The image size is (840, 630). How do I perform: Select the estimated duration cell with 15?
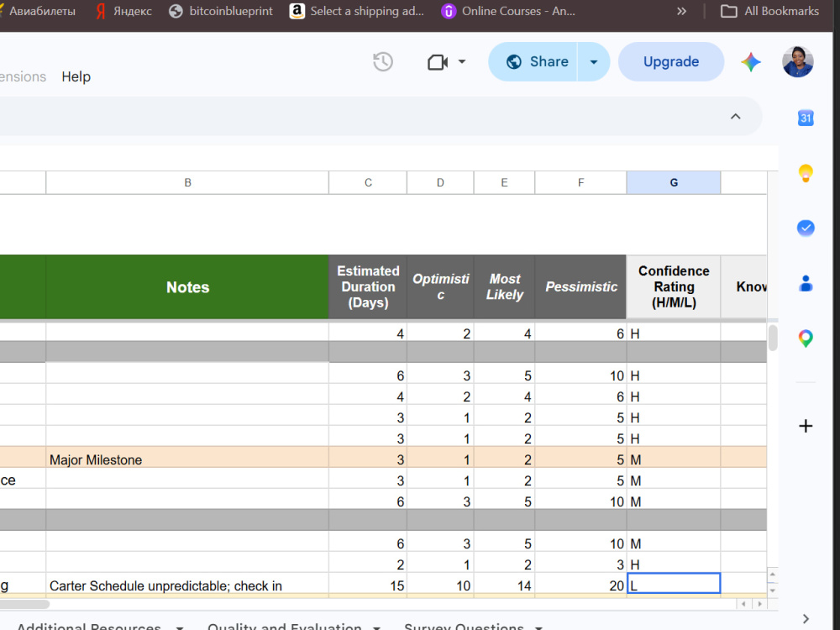pos(368,585)
